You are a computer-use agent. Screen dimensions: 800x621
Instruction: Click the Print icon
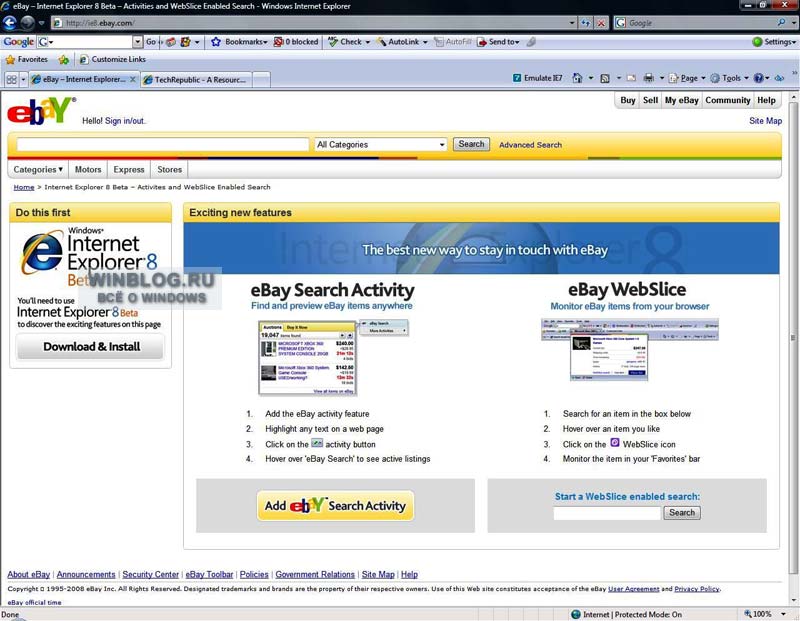(x=648, y=78)
